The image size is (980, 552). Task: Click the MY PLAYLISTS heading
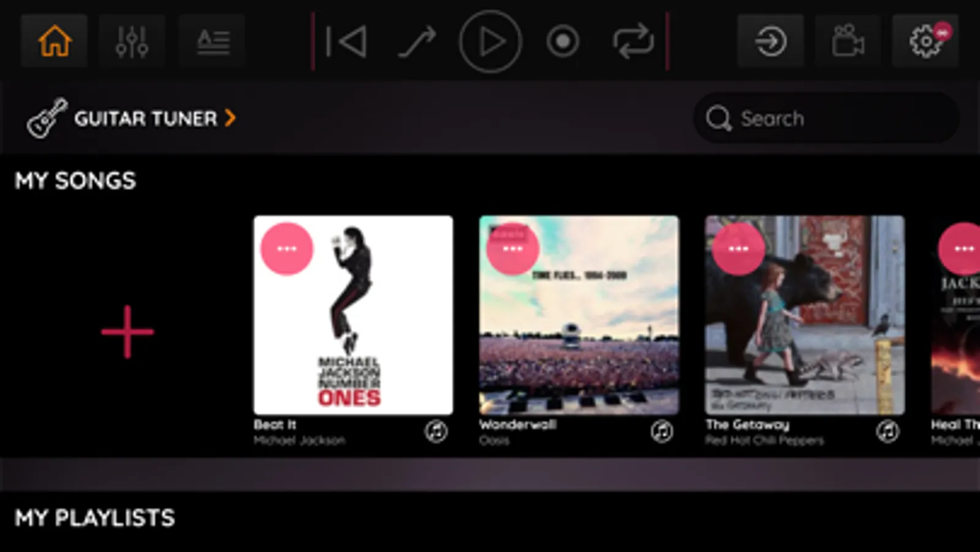(x=95, y=518)
